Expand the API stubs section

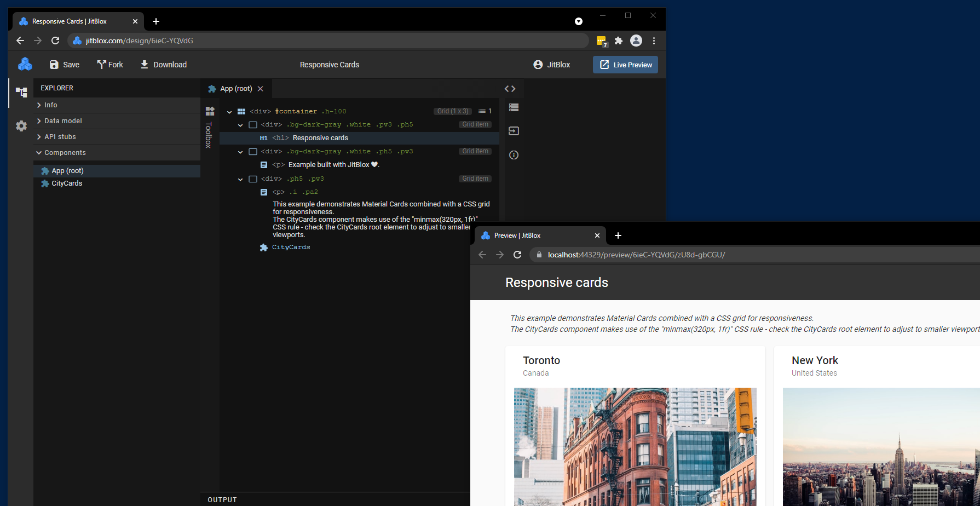pos(117,137)
